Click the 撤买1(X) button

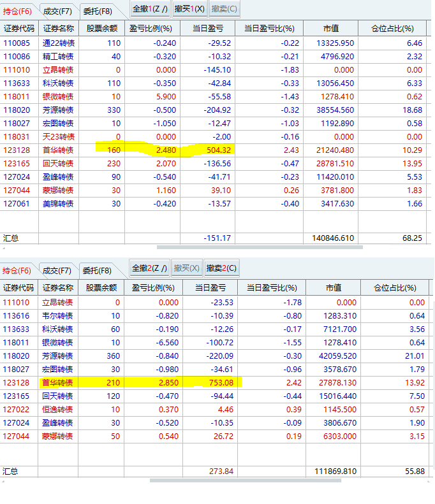pyautogui.click(x=189, y=9)
